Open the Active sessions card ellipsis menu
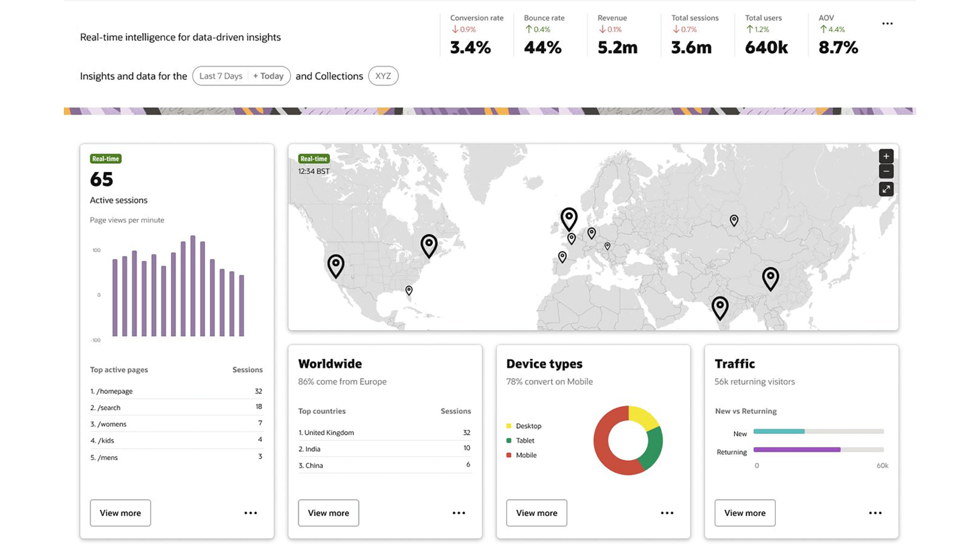Viewport: 980px width, 551px height. [250, 513]
